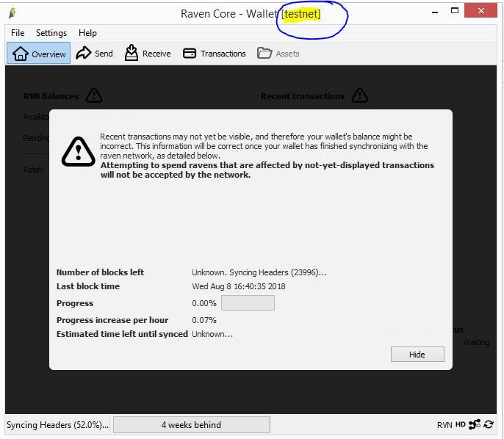This screenshot has width=504, height=439.
Task: Click the 'Syncing Headers (52.0%)...' status text
Action: (57, 425)
